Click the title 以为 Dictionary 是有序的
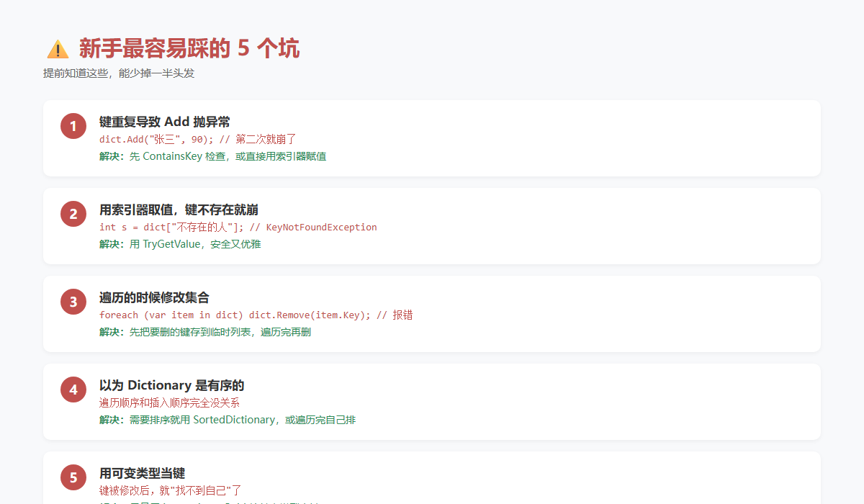The image size is (864, 504). click(172, 385)
